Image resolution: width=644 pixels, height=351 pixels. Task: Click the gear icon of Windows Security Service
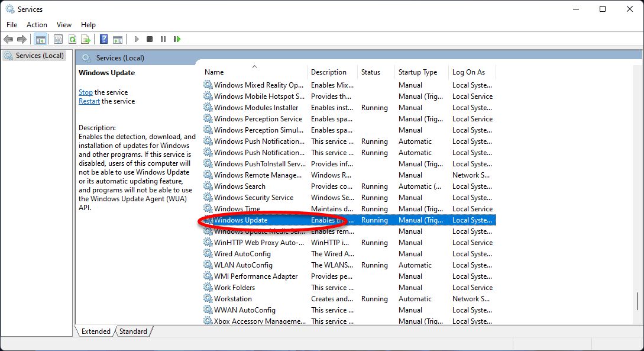click(x=208, y=197)
